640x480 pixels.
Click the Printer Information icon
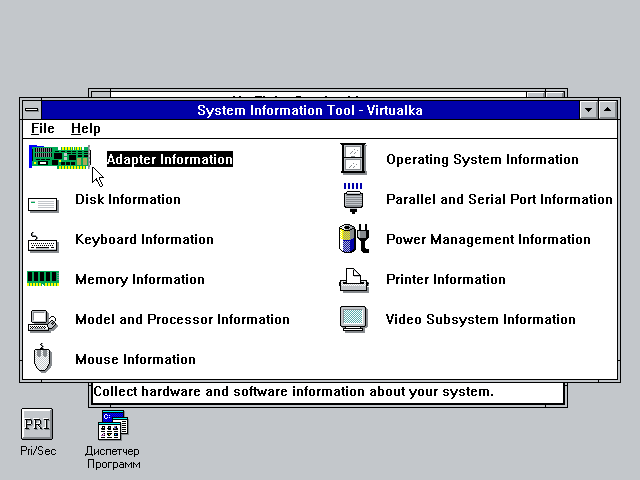[353, 280]
